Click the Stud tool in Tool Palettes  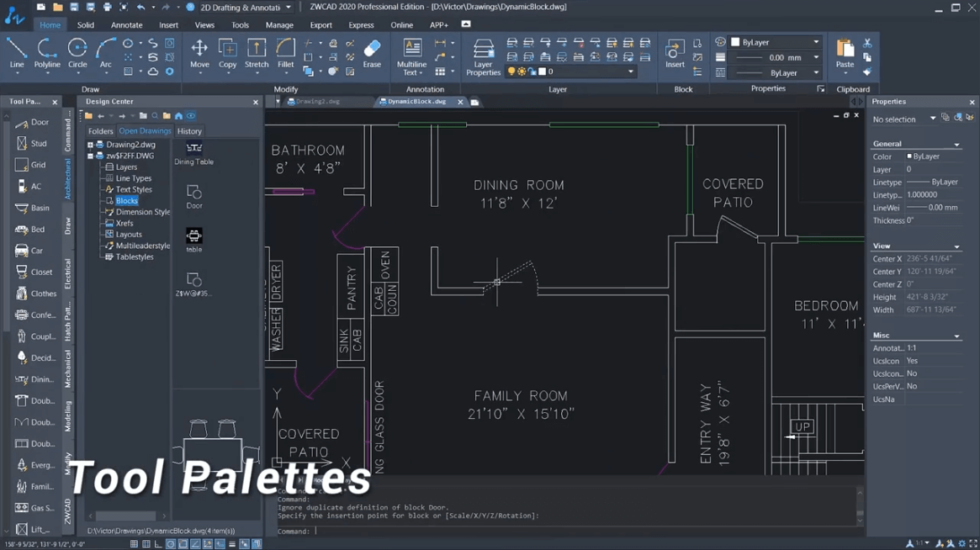click(32, 144)
